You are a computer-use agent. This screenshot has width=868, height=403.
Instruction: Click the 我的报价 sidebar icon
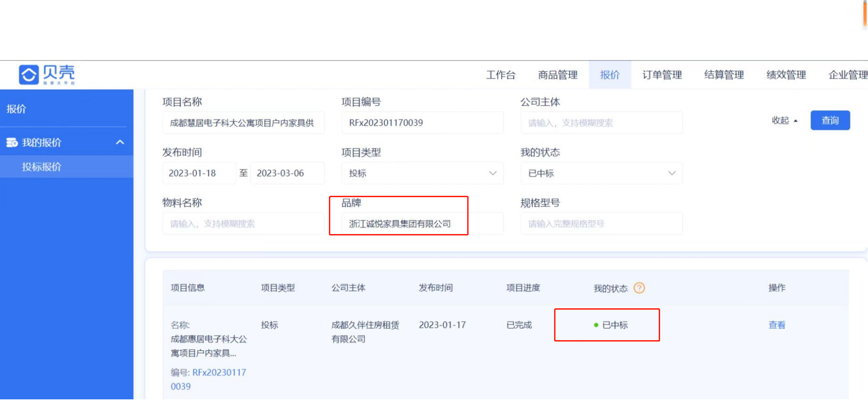(12, 143)
